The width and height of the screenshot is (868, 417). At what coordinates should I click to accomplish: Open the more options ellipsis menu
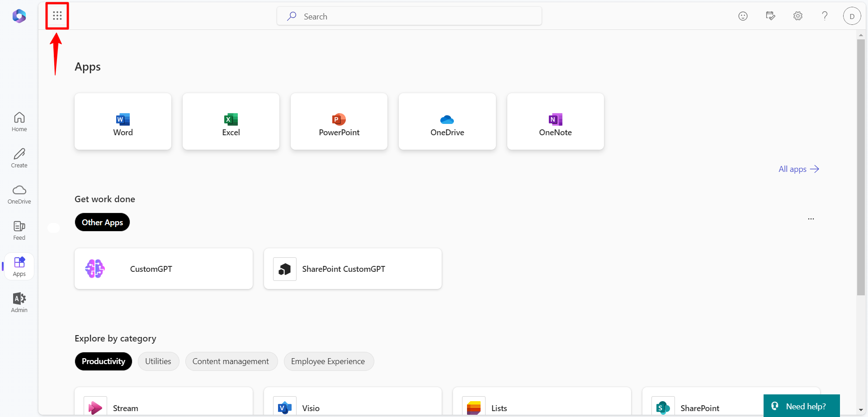[x=811, y=219]
